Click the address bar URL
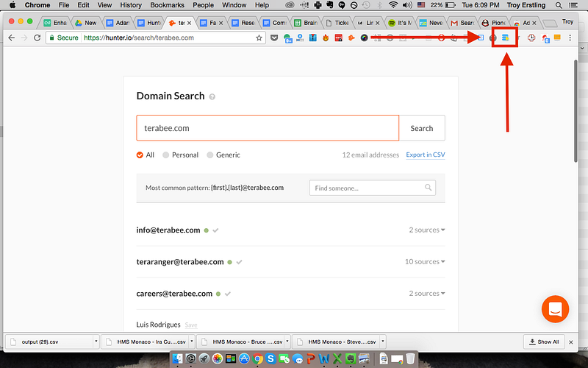 (x=139, y=38)
